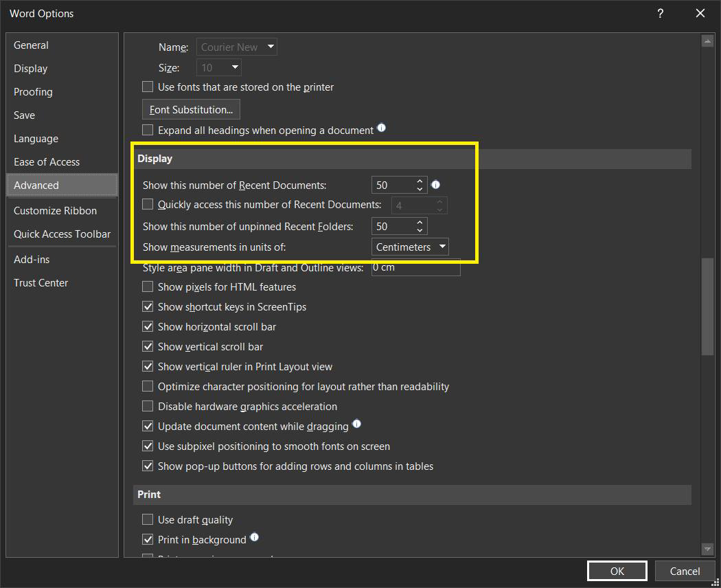Check Disable hardware graphics acceleration
This screenshot has width=721, height=588.
tap(148, 407)
